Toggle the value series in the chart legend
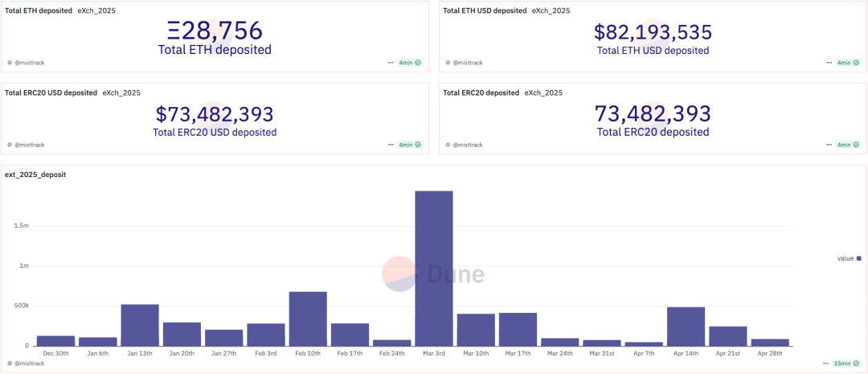 (849, 258)
